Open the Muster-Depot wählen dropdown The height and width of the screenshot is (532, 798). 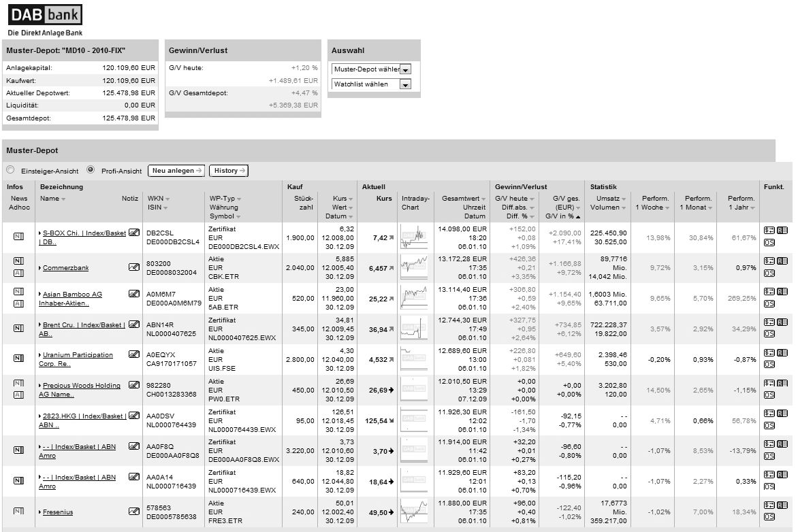[371, 69]
